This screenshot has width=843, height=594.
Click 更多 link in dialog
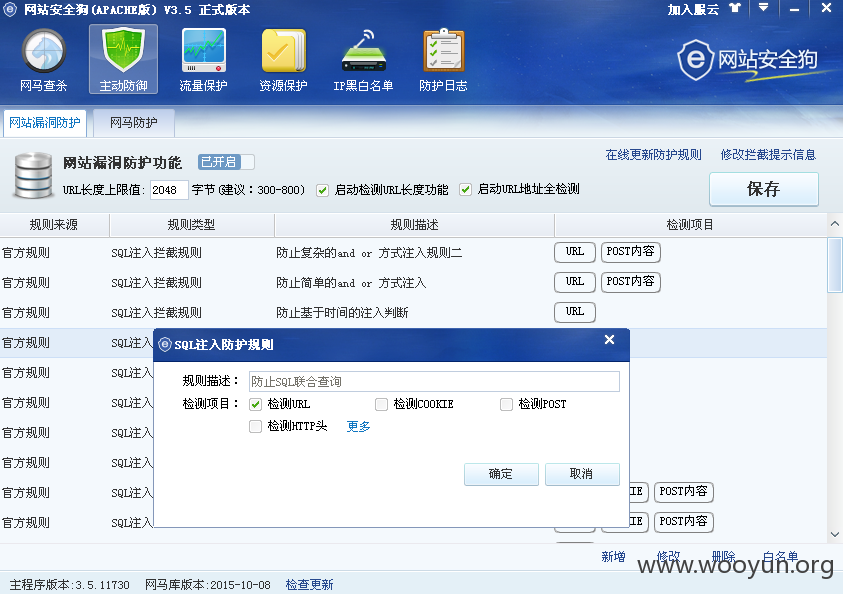pyautogui.click(x=359, y=427)
